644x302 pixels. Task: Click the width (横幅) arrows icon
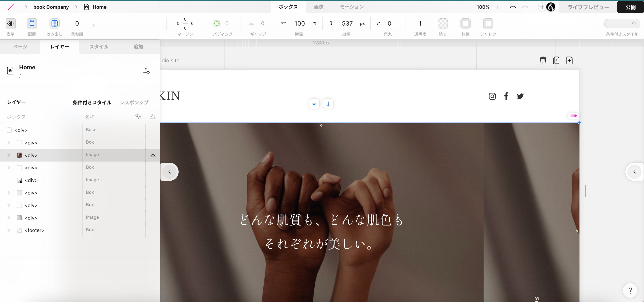tap(283, 23)
